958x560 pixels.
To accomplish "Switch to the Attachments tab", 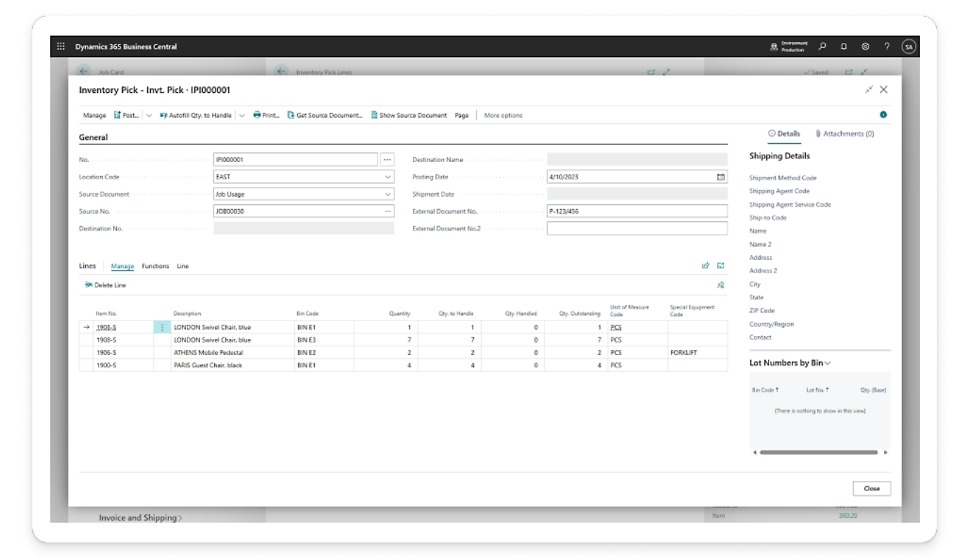I will point(845,134).
